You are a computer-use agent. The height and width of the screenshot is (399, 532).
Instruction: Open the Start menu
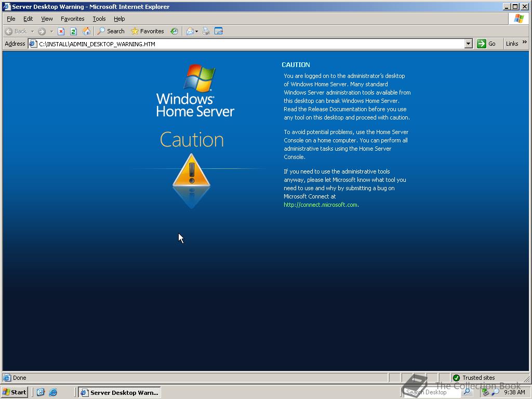(14, 392)
